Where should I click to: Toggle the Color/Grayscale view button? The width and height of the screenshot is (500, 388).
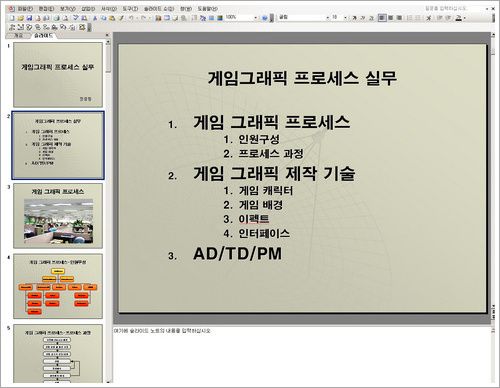(220, 18)
